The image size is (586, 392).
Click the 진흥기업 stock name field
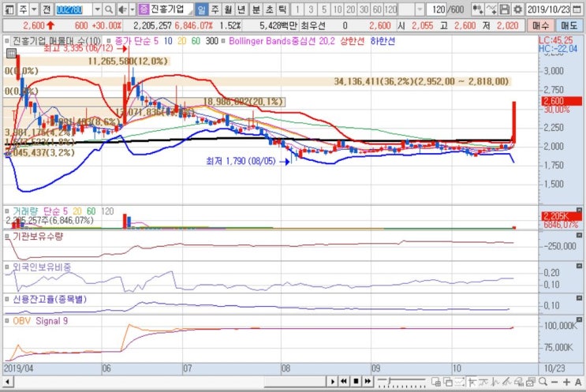coord(171,9)
